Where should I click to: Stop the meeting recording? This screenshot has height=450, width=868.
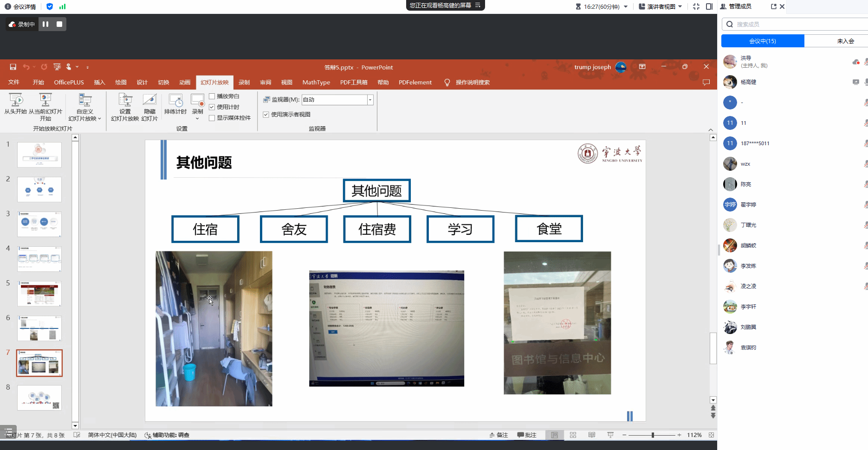[x=59, y=24]
